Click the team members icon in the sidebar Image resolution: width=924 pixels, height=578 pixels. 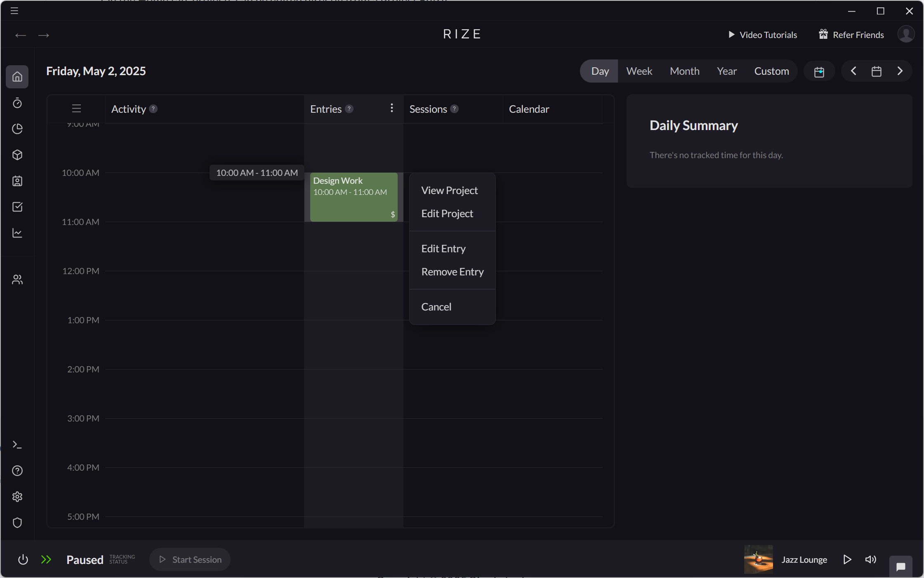tap(17, 279)
